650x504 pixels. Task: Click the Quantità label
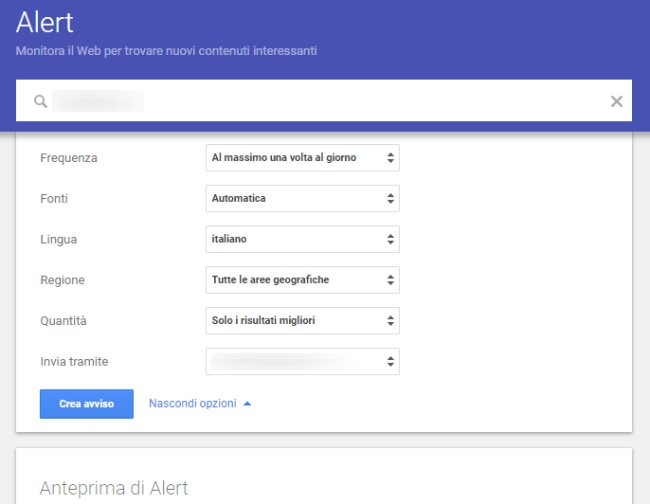pyautogui.click(x=64, y=321)
